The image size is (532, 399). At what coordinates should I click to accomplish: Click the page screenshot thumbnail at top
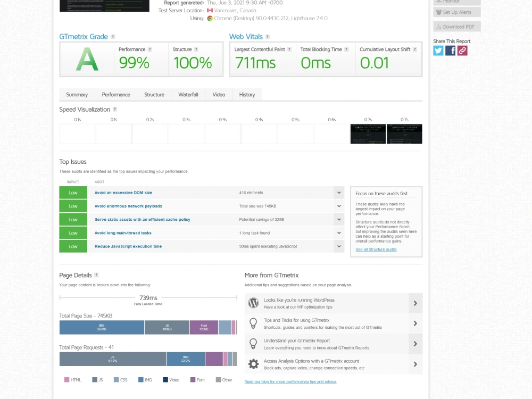pos(104,6)
